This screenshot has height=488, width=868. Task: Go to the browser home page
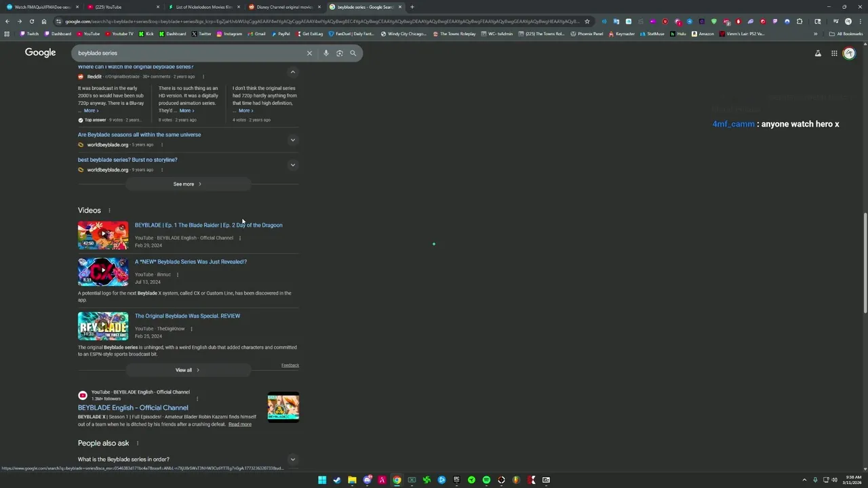(44, 21)
